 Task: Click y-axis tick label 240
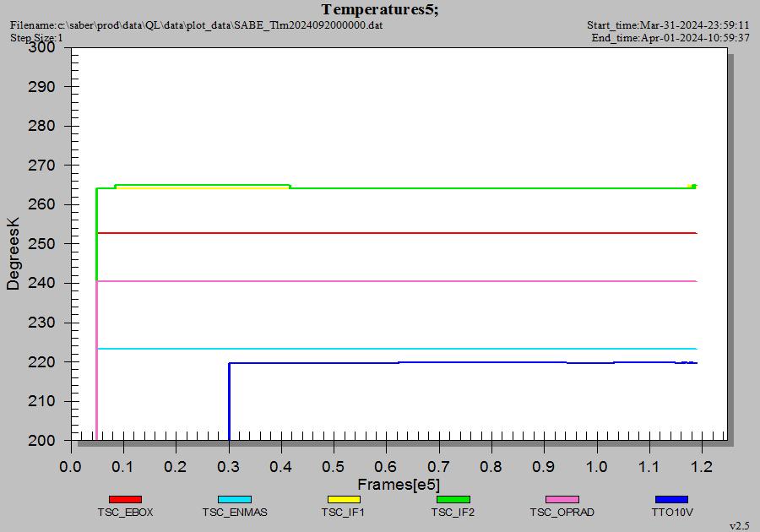[x=41, y=283]
